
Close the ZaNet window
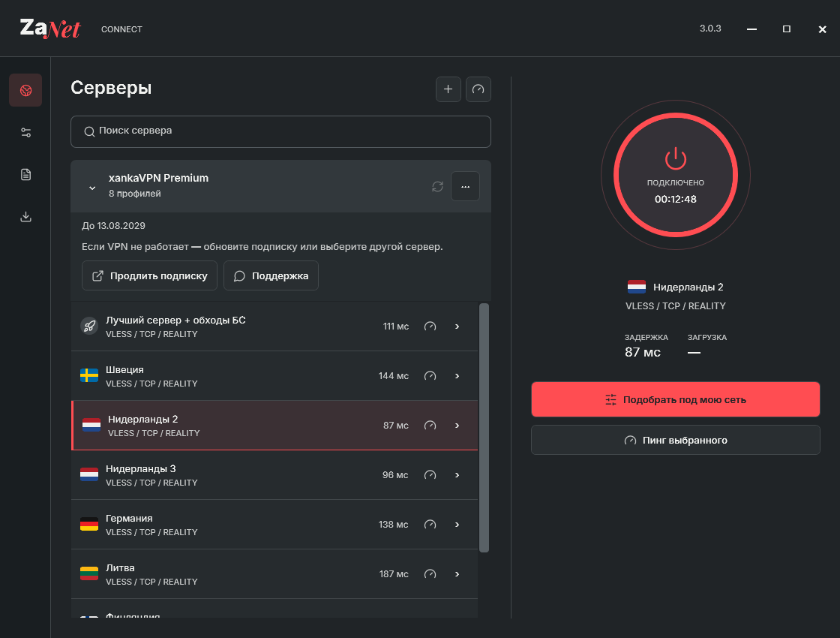tap(822, 29)
